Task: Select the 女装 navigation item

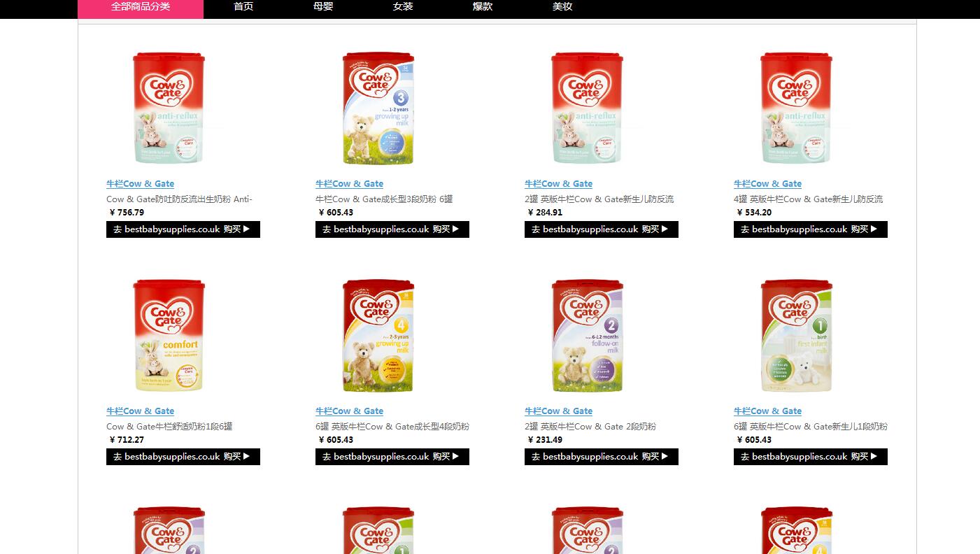Action: click(403, 7)
